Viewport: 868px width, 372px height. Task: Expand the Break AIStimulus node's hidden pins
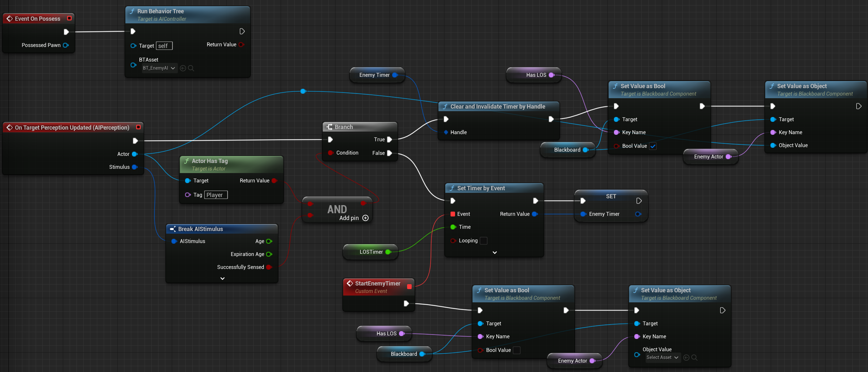[222, 279]
